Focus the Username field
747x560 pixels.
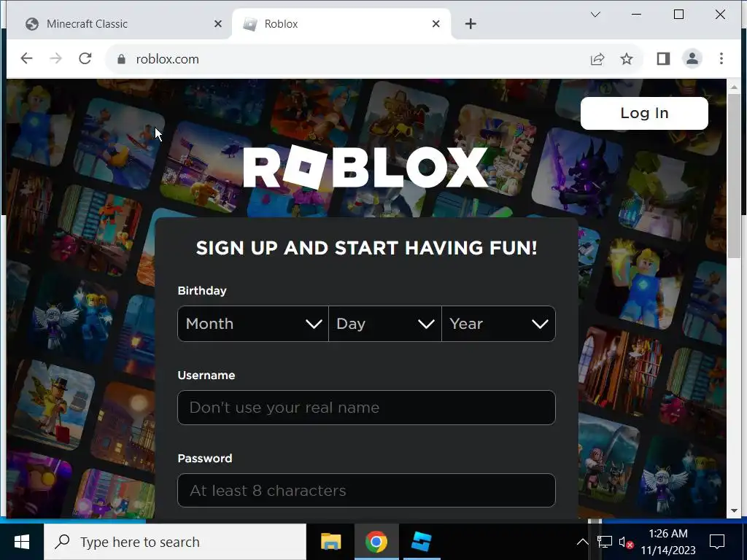point(366,408)
